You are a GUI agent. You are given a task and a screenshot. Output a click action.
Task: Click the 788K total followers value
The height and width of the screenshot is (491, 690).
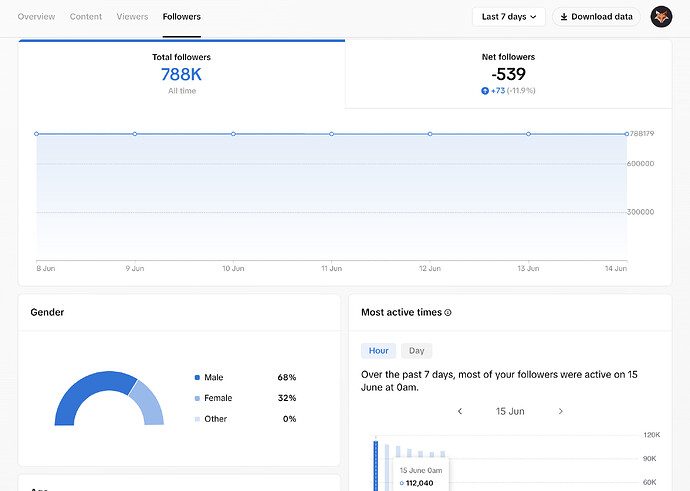(181, 74)
